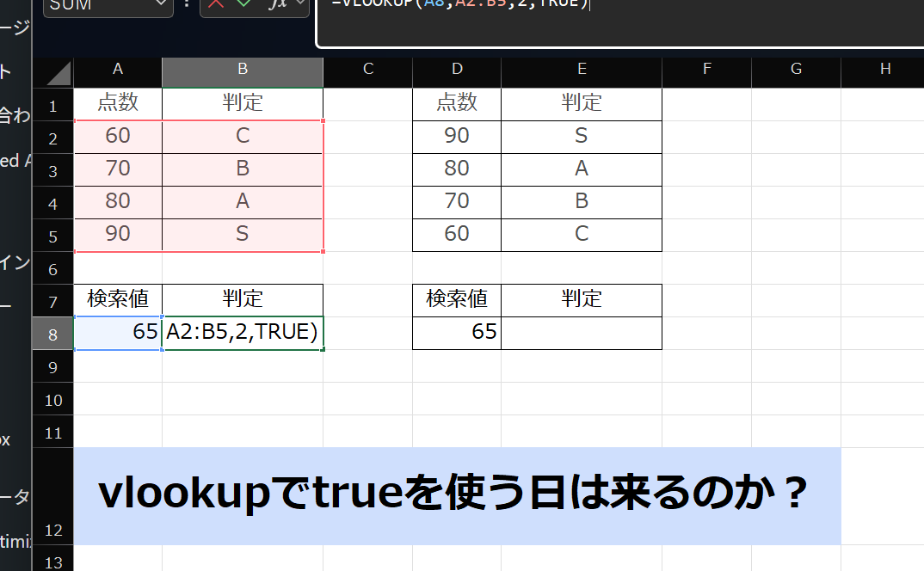
Task: Select row 1 header
Action: coord(52,103)
